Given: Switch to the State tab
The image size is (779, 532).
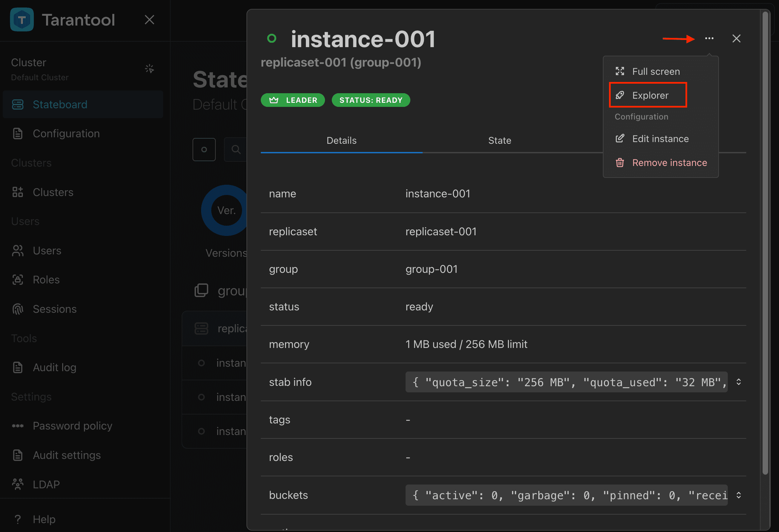Looking at the screenshot, I should tap(499, 140).
